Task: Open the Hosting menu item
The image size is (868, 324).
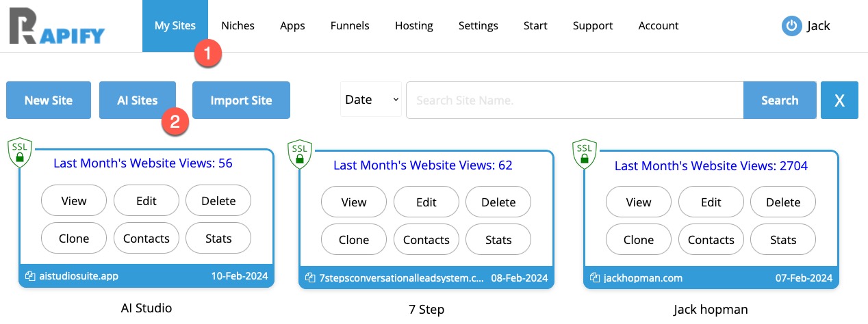Action: [x=413, y=26]
